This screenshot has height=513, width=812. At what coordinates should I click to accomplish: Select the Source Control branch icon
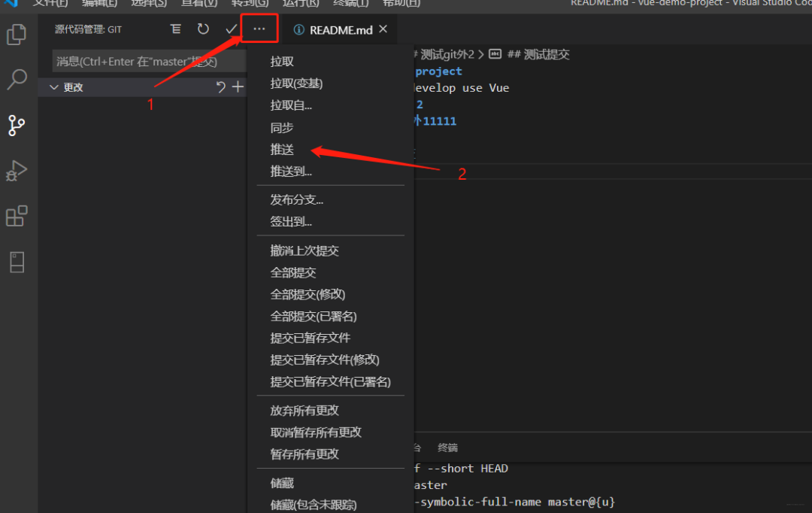(17, 126)
